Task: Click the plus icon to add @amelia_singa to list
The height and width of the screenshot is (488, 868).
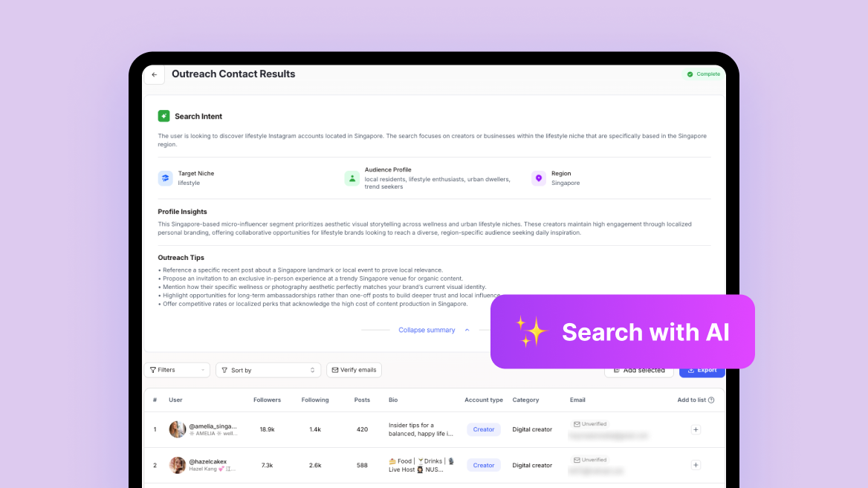Action: click(696, 429)
